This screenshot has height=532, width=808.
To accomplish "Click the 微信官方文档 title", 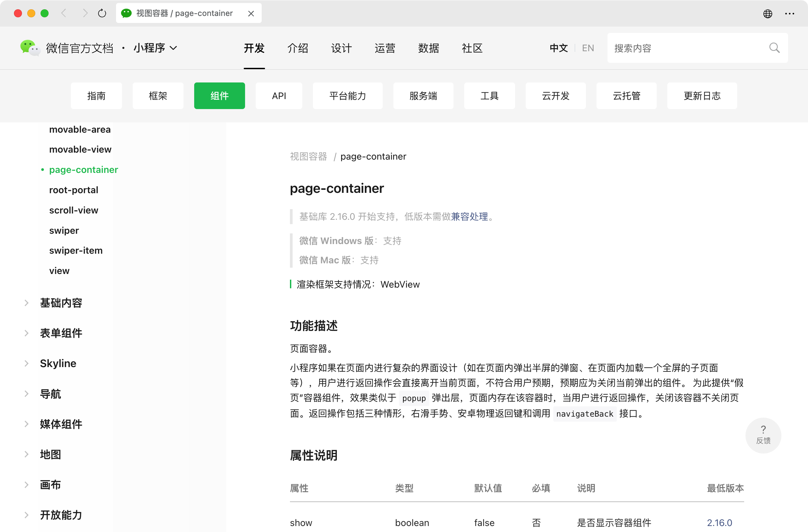I will click(x=80, y=48).
